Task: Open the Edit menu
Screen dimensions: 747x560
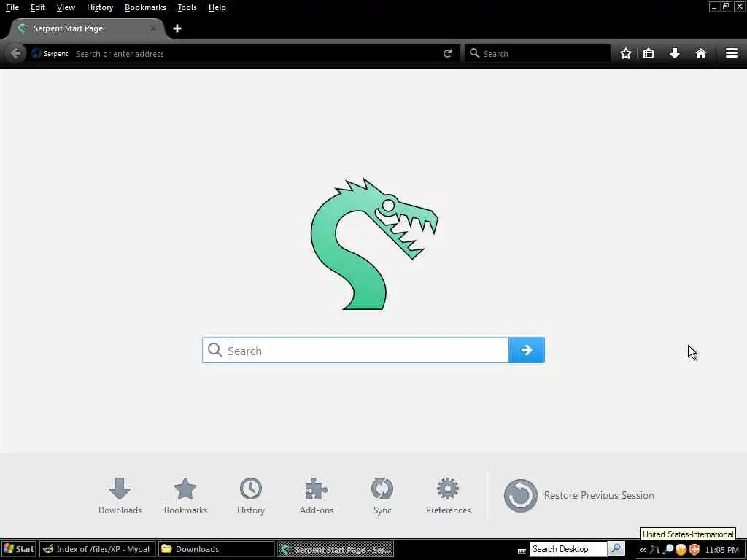Action: tap(38, 7)
